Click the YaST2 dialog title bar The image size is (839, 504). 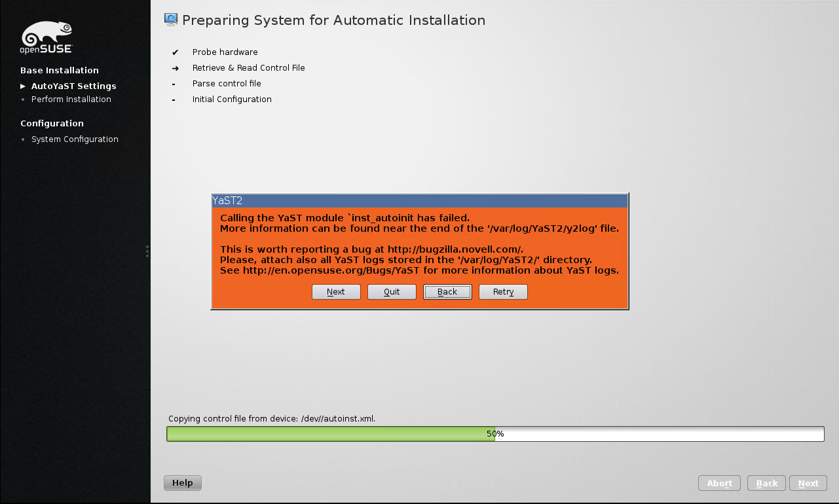[419, 201]
